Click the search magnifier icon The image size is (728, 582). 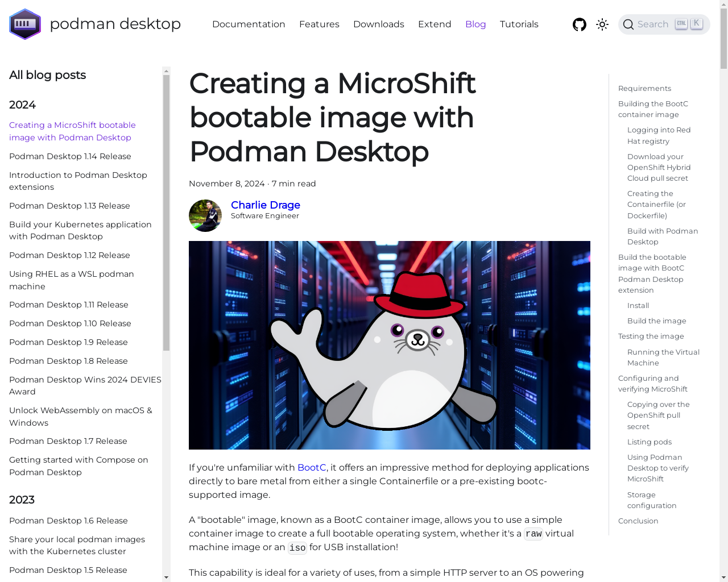click(x=628, y=24)
